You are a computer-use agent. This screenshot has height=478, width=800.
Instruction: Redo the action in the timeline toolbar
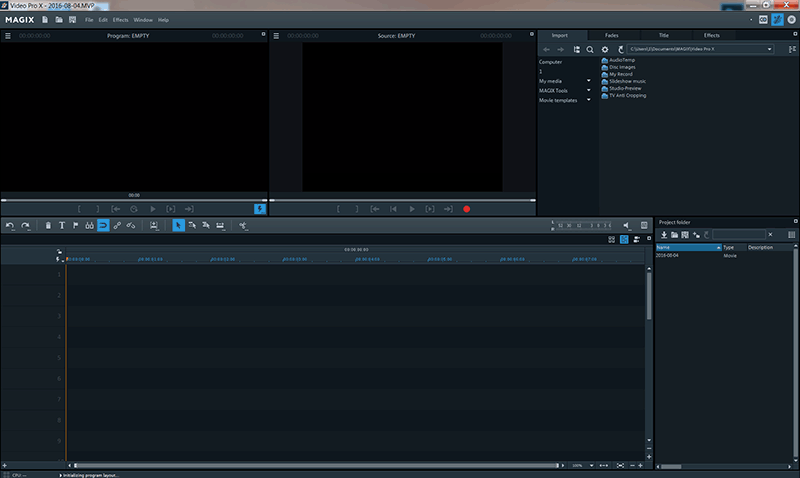[25, 225]
